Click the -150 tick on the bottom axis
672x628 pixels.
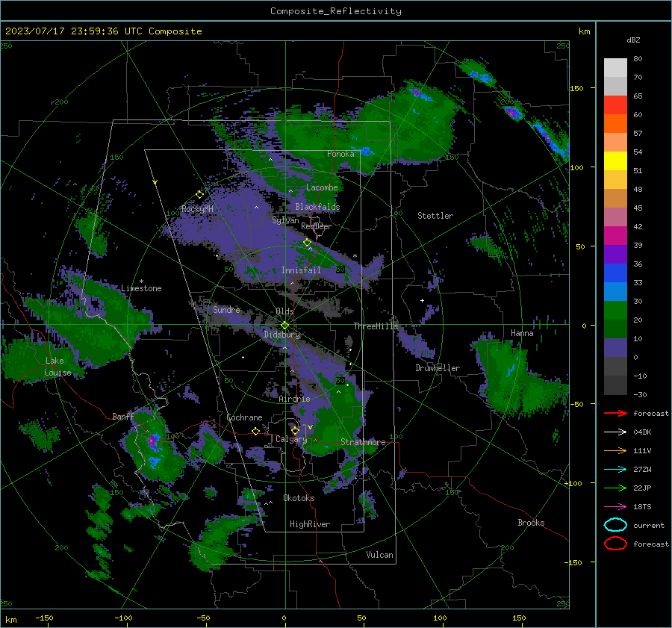[44, 618]
